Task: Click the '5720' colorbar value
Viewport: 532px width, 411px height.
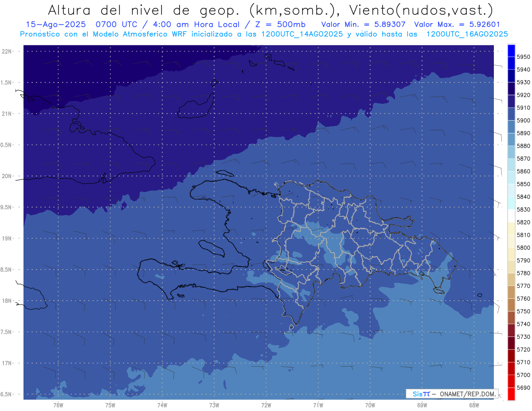Action: (x=524, y=349)
